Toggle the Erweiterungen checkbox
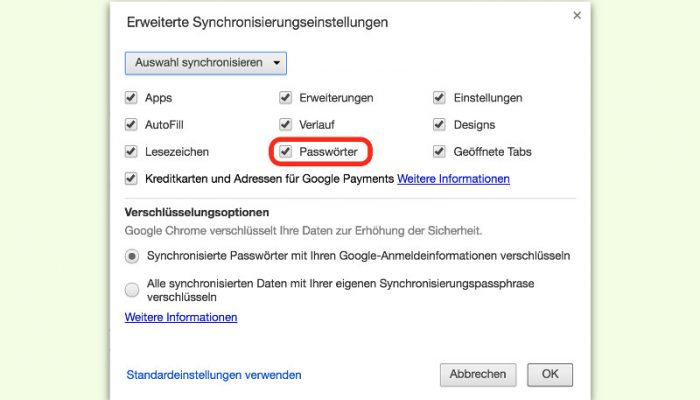 point(285,97)
